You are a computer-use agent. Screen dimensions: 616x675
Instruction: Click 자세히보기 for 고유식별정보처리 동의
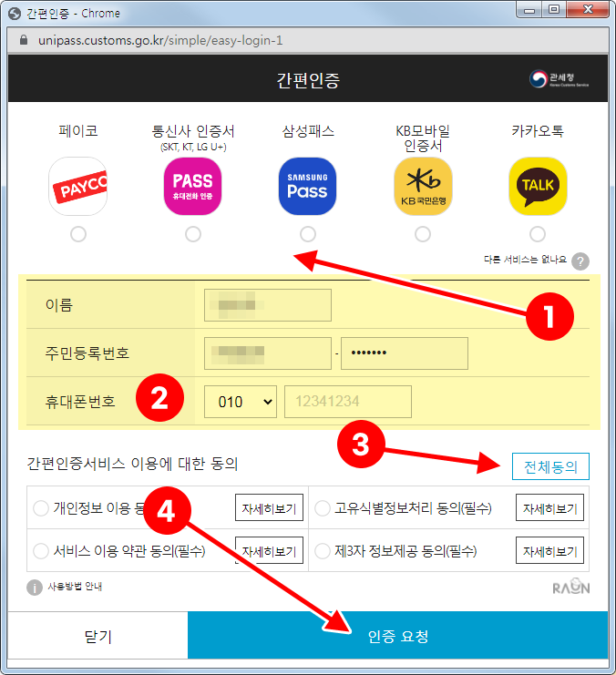[549, 507]
